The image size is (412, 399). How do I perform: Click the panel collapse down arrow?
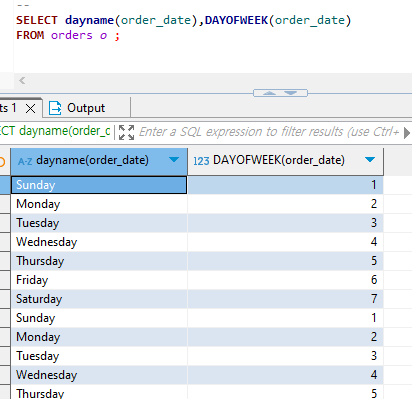click(x=291, y=93)
